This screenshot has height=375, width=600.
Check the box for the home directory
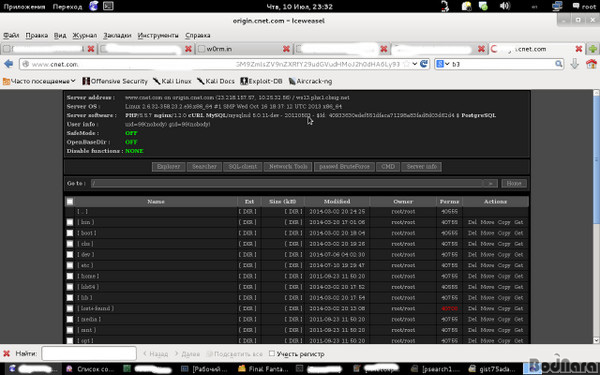point(70,276)
